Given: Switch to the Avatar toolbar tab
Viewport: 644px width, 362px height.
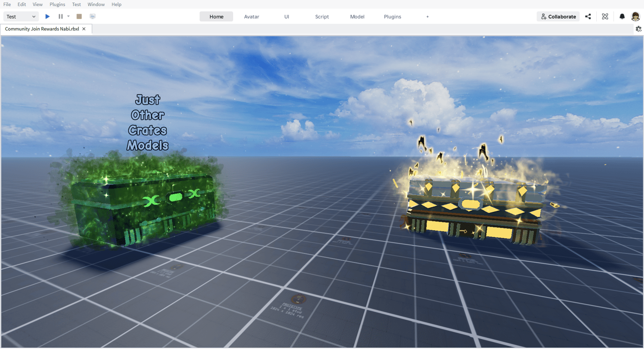Looking at the screenshot, I should (252, 17).
